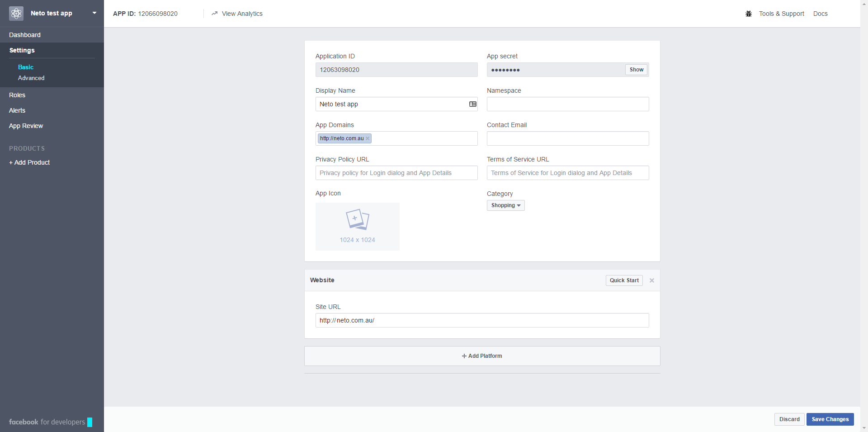Screen dimensions: 868x432
Task: Focus the Namespace field
Action: pyautogui.click(x=568, y=104)
